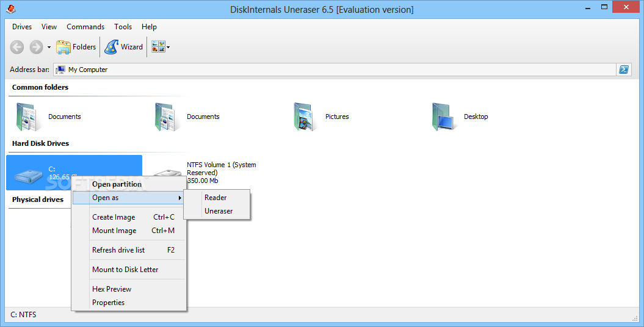Click the Hard Disk Drives section header

[x=41, y=143]
